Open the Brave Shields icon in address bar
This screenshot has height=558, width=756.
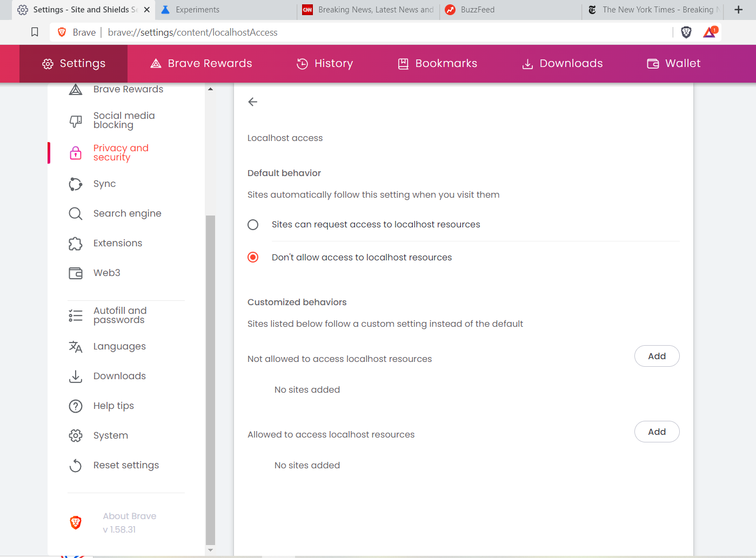click(x=686, y=32)
